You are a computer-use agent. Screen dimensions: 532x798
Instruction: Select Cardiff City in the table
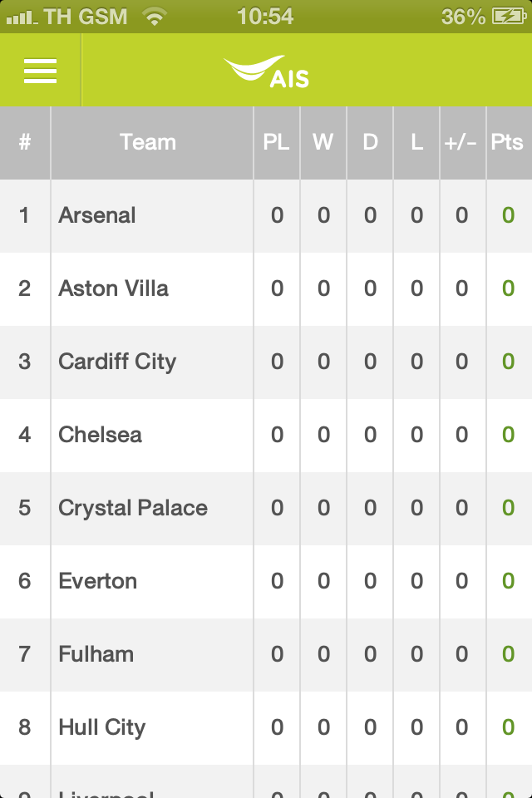pos(117,362)
